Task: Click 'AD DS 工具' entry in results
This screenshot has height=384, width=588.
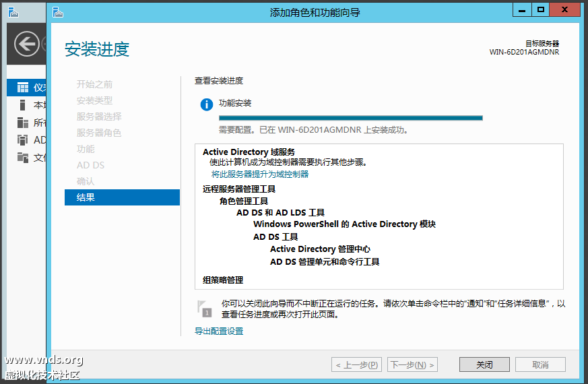Action: tap(275, 236)
